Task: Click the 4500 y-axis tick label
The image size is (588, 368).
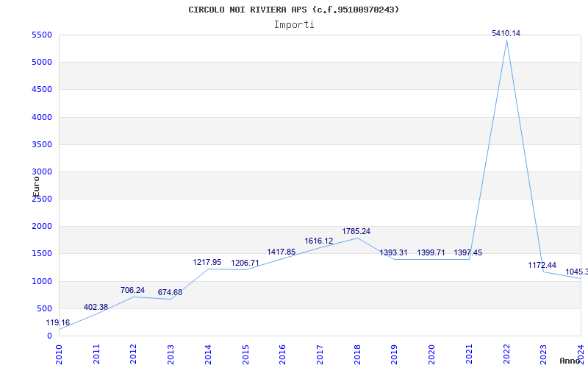Action: 42,89
